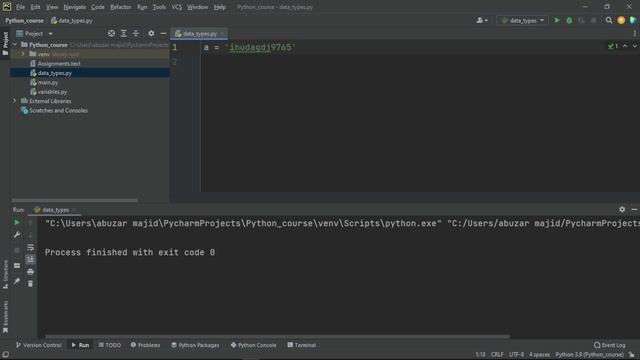This screenshot has width=640, height=360.
Task: Start debugging with the bug icon
Action: tap(569, 20)
